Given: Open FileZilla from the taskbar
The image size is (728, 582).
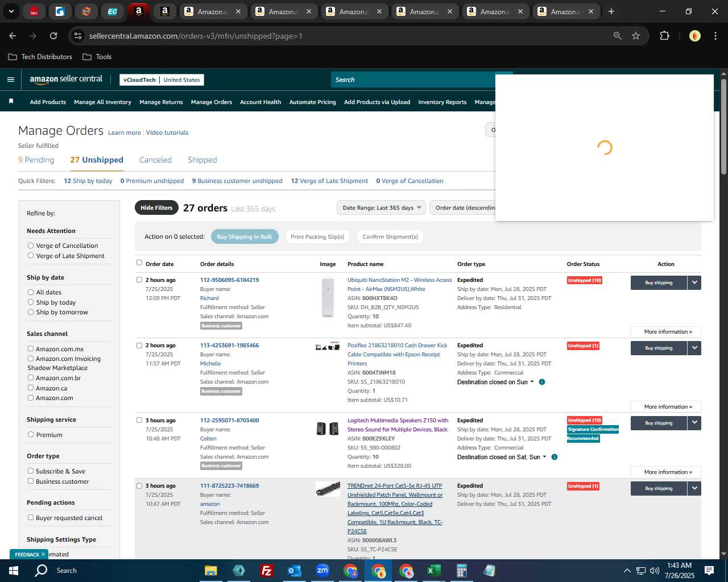Looking at the screenshot, I should (x=266, y=571).
